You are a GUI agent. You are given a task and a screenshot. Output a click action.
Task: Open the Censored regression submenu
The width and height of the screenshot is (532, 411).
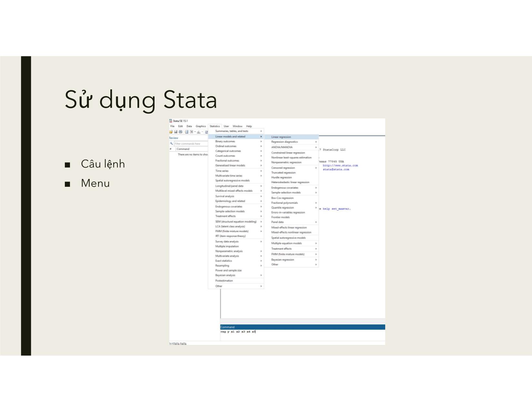[x=291, y=168]
